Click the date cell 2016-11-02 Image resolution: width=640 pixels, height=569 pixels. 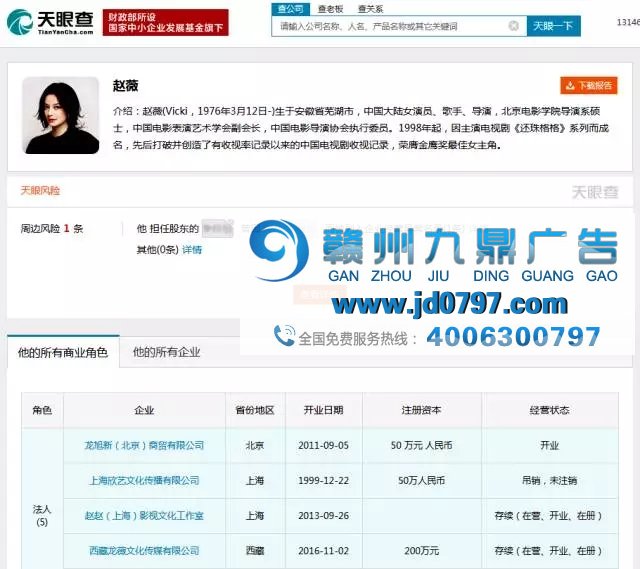(323, 551)
